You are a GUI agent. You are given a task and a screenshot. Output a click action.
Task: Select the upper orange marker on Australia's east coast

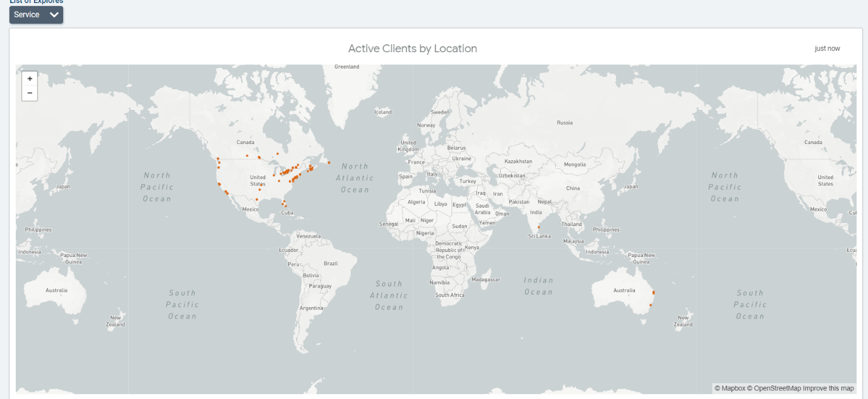point(653,293)
